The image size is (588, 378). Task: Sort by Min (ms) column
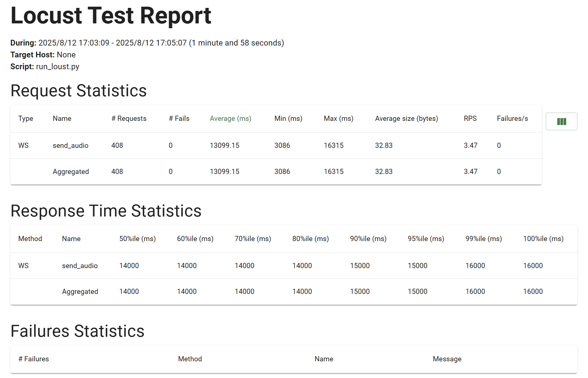click(288, 118)
